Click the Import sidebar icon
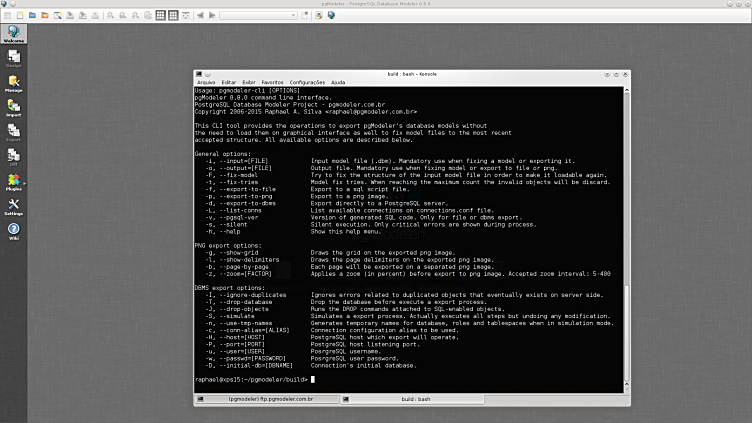Viewport: 752px width, 423px height. tap(13, 108)
